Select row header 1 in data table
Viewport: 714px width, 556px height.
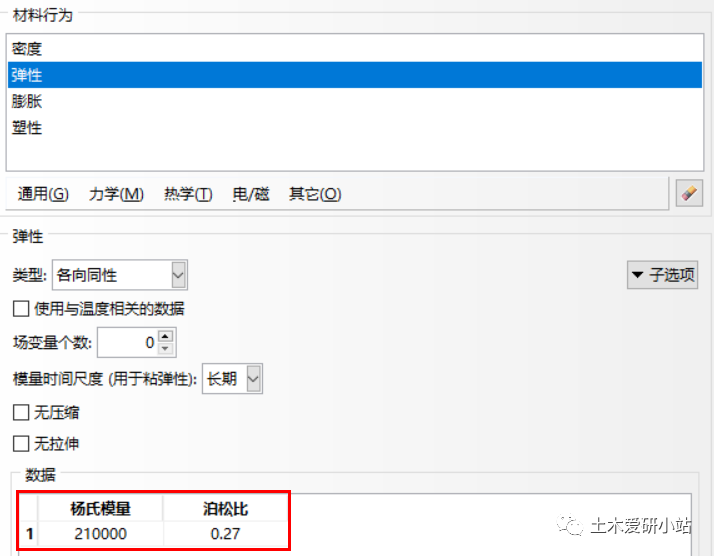pos(30,534)
